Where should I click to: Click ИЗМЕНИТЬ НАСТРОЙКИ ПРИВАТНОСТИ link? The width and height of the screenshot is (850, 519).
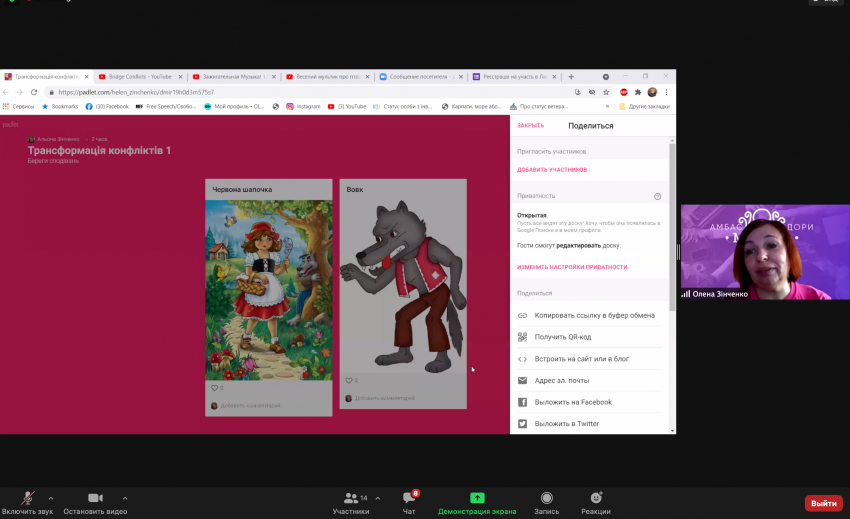point(572,267)
